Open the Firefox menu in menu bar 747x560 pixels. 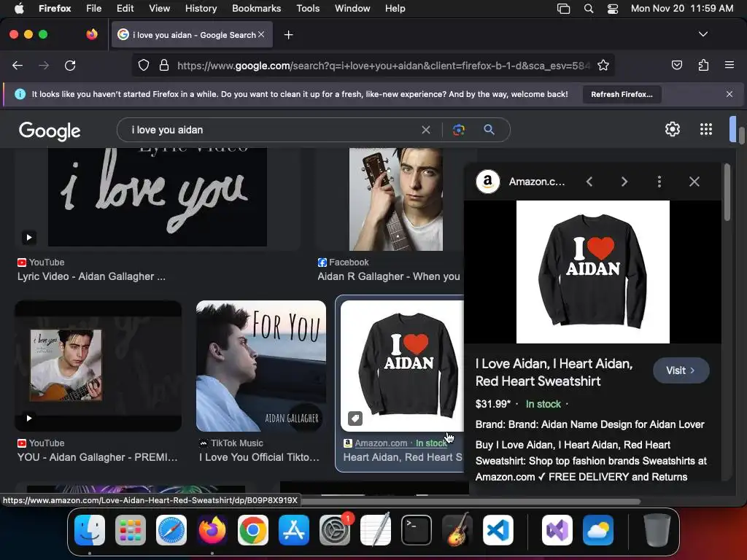pyautogui.click(x=55, y=8)
